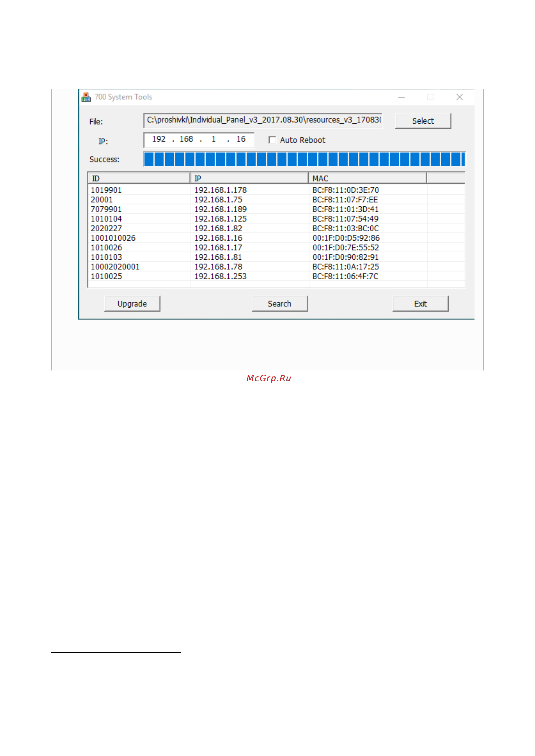535x756 pixels.
Task: Click MAC cell BC:F8:11:07:54:49
Action: (x=345, y=219)
